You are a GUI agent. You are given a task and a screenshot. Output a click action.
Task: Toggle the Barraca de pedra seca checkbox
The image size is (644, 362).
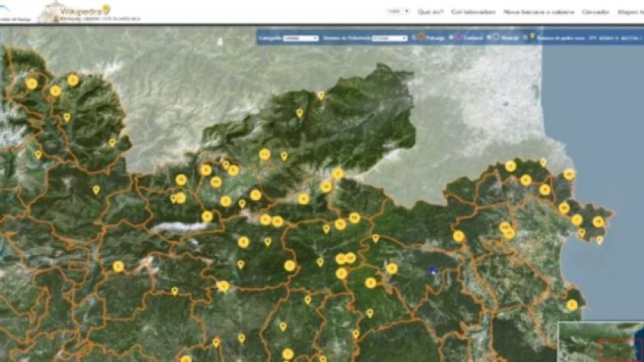pyautogui.click(x=524, y=37)
